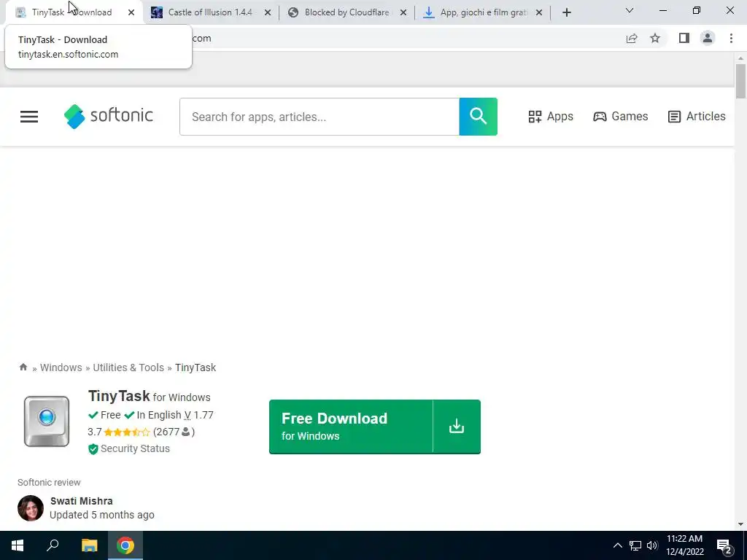The image size is (747, 560).
Task: Click the blue search magnifier button
Action: (478, 117)
